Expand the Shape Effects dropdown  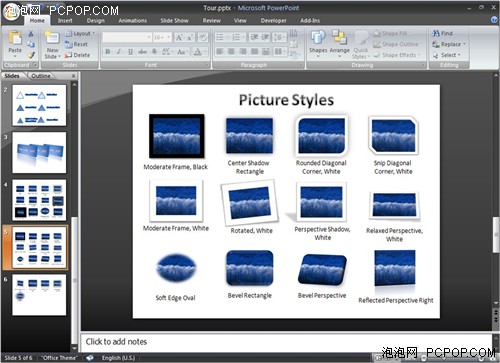397,55
